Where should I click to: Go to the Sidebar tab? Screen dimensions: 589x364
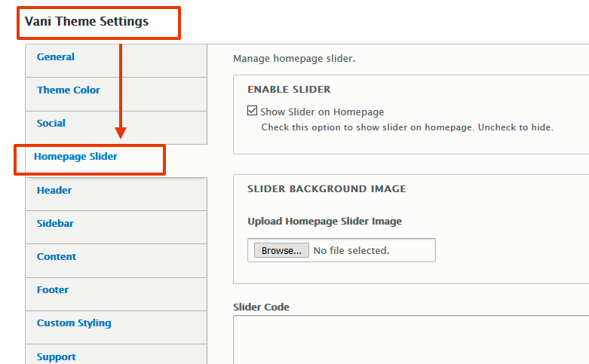point(55,224)
